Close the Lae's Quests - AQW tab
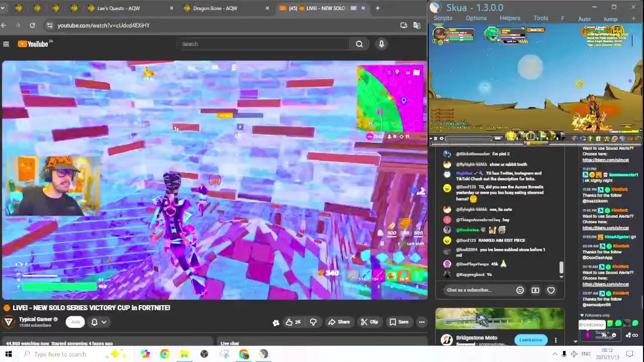Screen dimensions: 644x362 [x=172, y=8]
